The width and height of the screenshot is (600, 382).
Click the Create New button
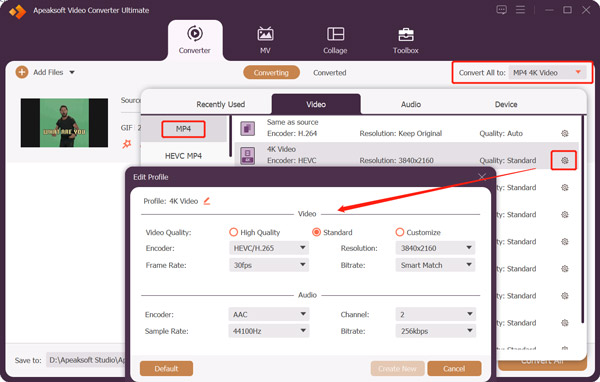pos(398,369)
